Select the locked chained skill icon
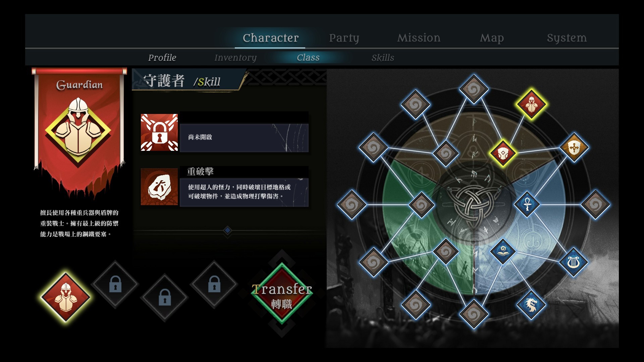This screenshot has height=362, width=644. (159, 132)
